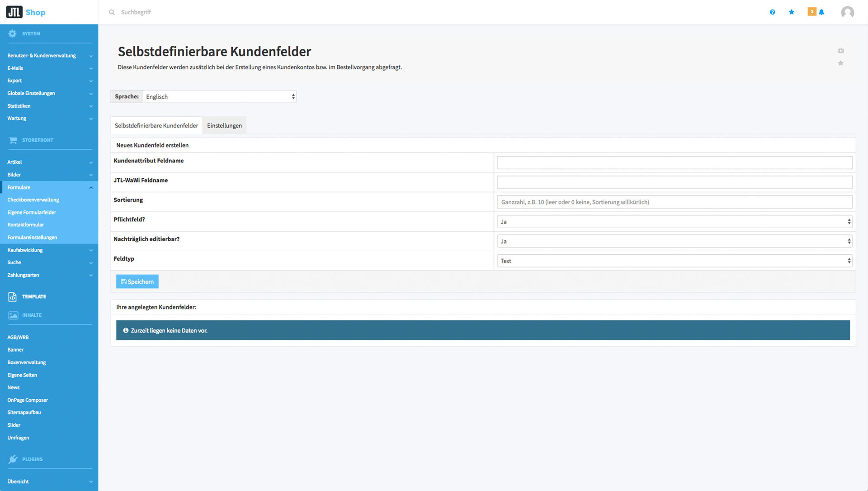
Task: Open Checkboxenverwaltung in sidebar
Action: (x=33, y=200)
